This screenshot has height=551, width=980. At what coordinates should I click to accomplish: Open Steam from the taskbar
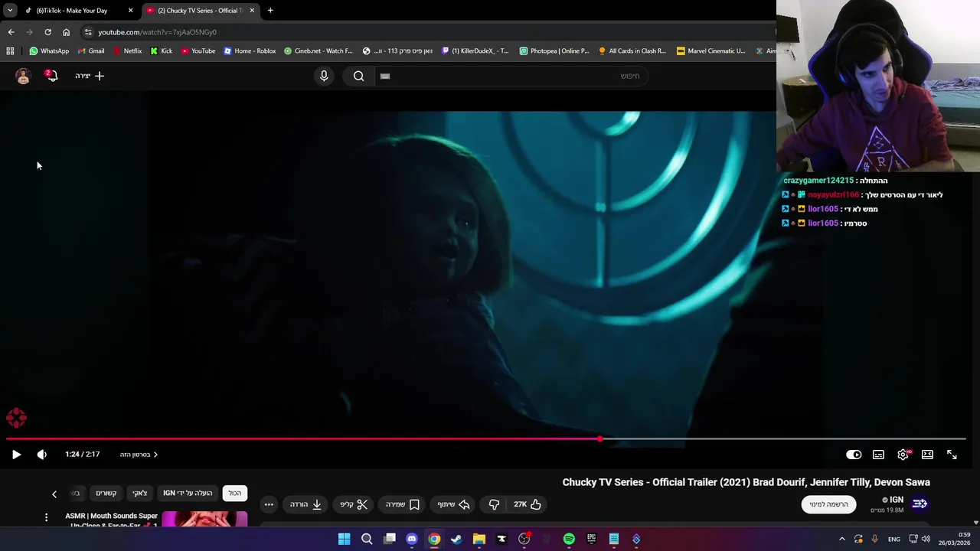(x=456, y=540)
